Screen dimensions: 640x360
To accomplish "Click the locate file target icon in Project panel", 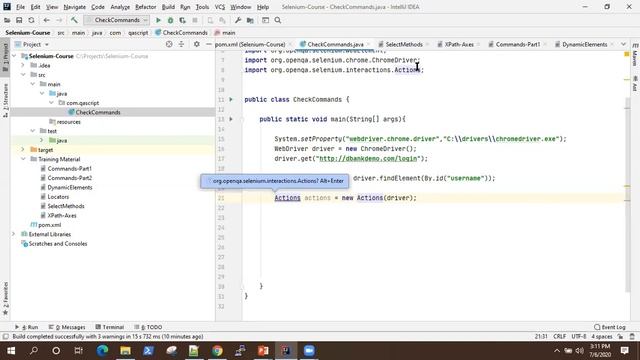I will tap(169, 44).
